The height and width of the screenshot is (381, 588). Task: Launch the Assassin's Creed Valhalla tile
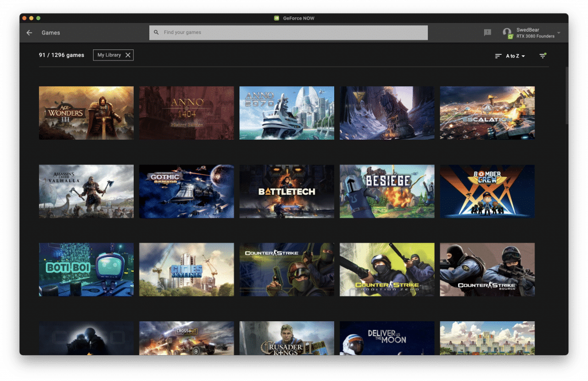[x=86, y=191]
